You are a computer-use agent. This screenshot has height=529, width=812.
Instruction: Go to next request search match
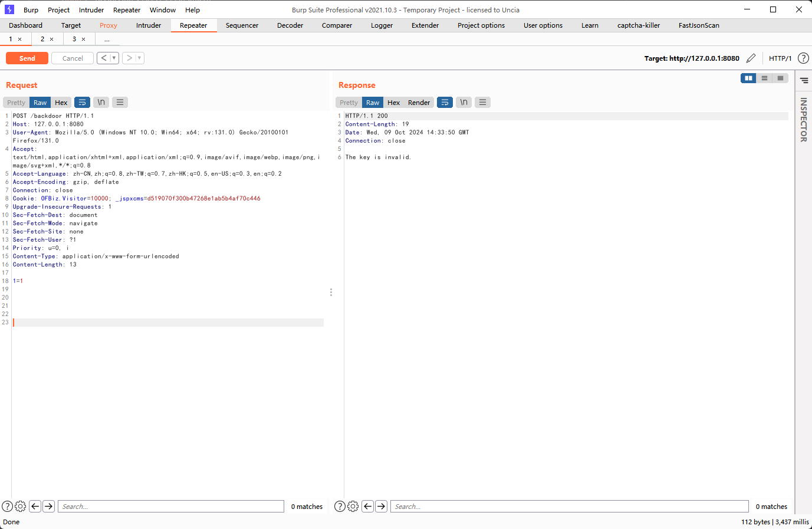click(49, 506)
